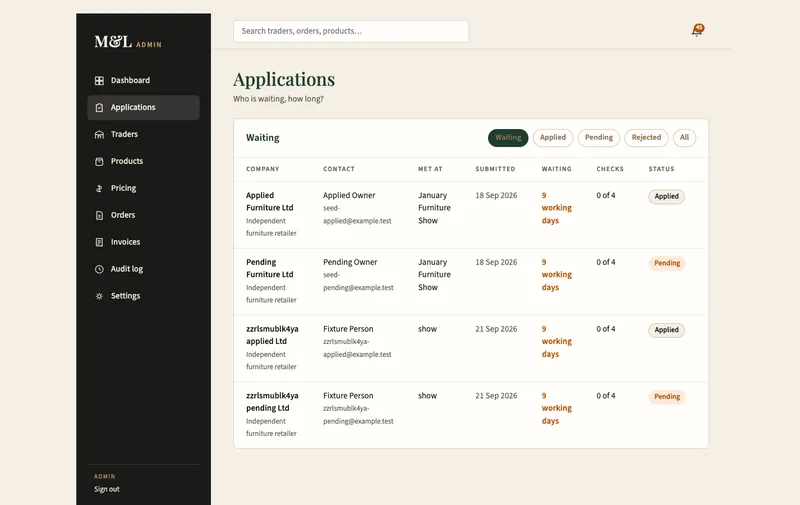The image size is (800, 505).
Task: Click Pending status badge for Pending Furniture Ltd
Action: (667, 263)
